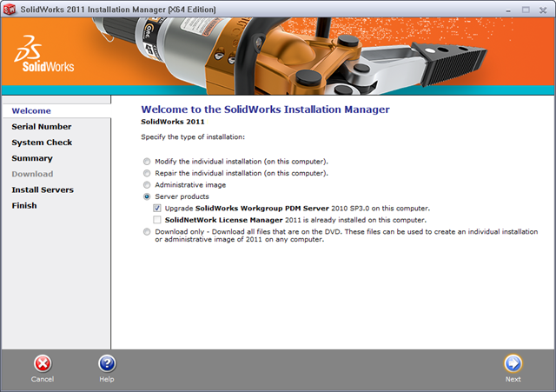Select Repair the individual installation option

point(147,174)
